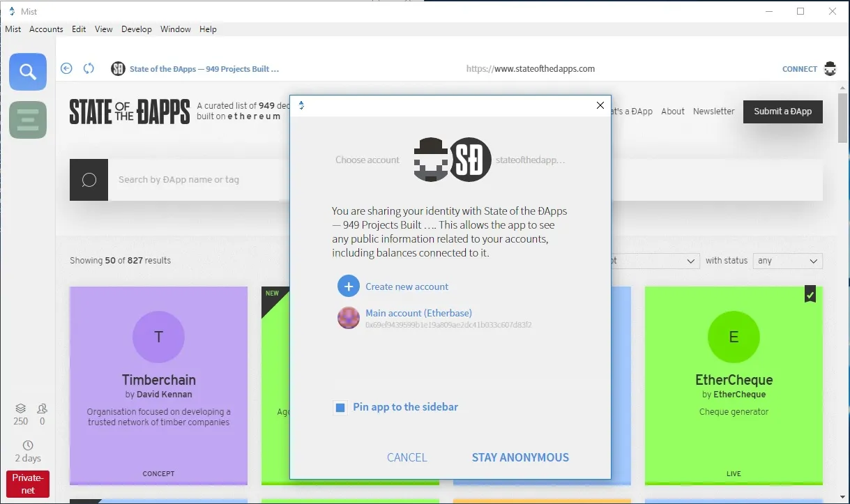Click the peers count icon
The height and width of the screenshot is (504, 850).
pyautogui.click(x=42, y=408)
